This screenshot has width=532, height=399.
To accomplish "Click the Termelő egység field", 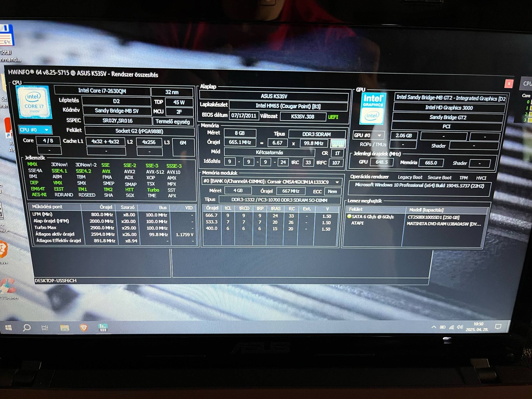I will click(173, 121).
